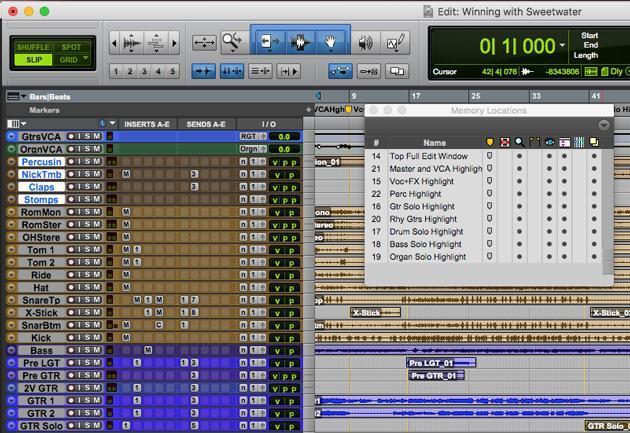Recall memory location Gtr Solo Highlight
The image size is (630, 433).
[422, 206]
